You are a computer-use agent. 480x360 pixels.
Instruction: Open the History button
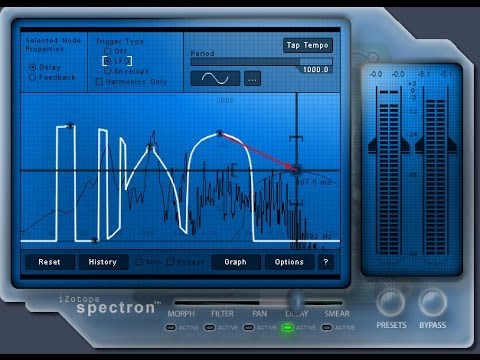pos(103,262)
